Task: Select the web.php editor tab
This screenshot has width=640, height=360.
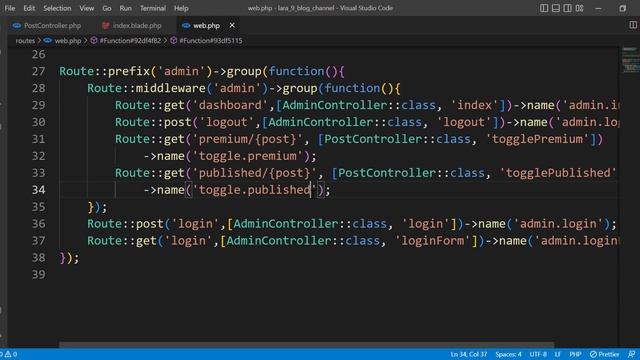Action: (x=206, y=25)
